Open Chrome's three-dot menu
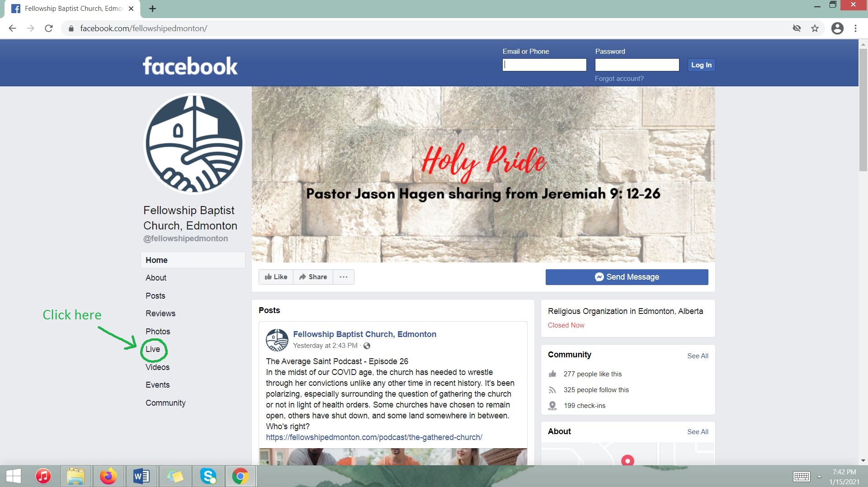This screenshot has height=487, width=868. tap(855, 28)
